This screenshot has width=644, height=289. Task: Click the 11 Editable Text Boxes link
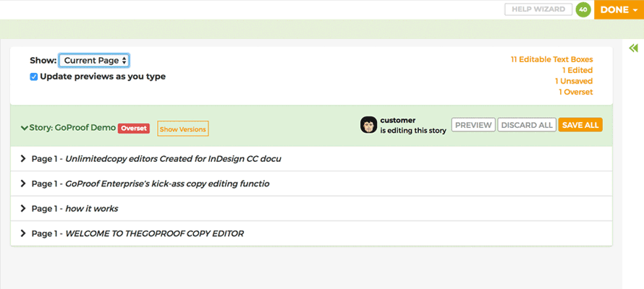[x=551, y=59]
